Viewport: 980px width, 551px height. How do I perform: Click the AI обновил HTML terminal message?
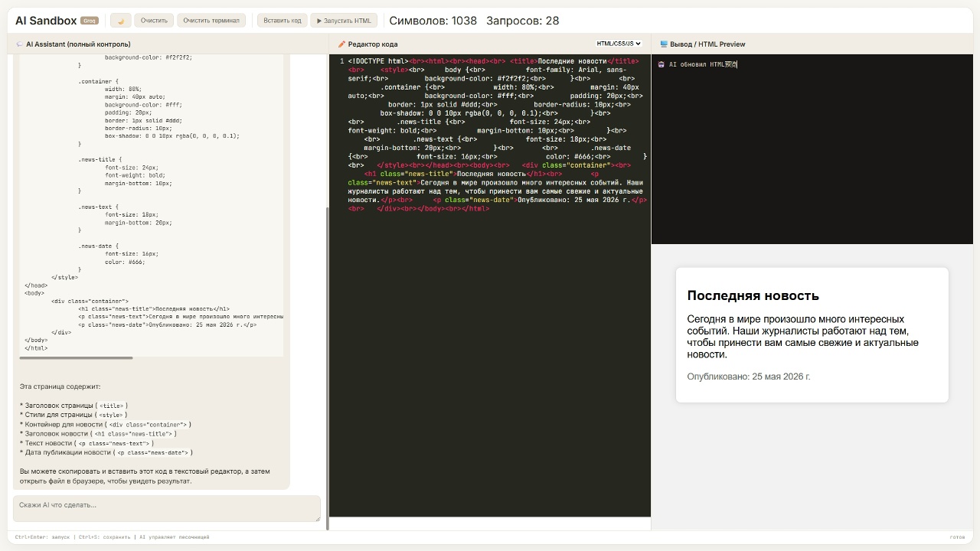[x=703, y=65]
